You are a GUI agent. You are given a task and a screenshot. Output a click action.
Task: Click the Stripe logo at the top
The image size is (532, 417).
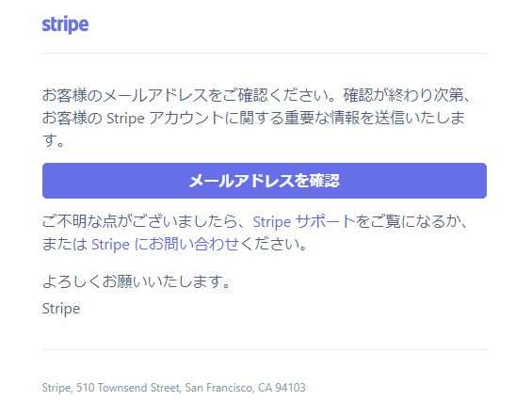point(65,24)
